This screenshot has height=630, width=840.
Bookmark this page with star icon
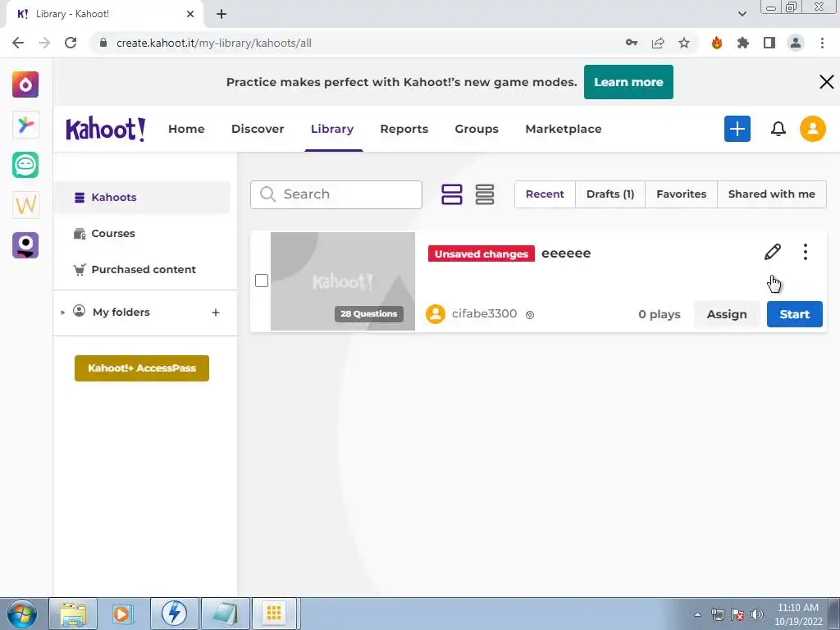click(x=684, y=43)
